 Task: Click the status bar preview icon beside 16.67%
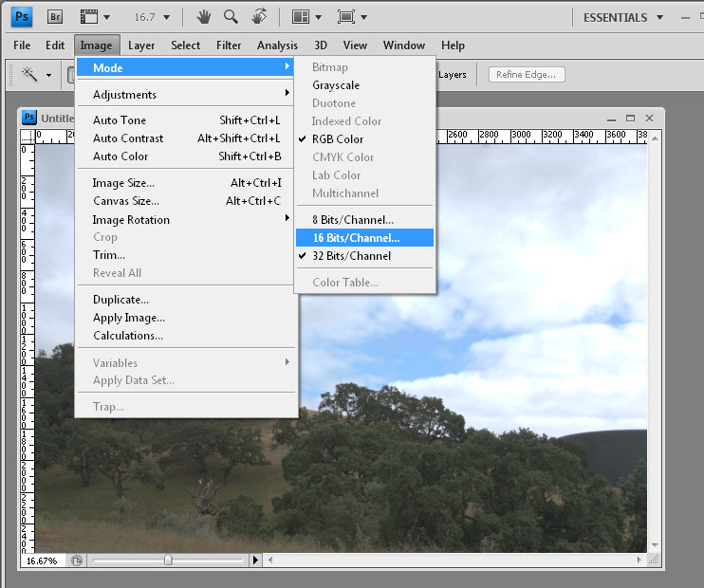point(77,560)
